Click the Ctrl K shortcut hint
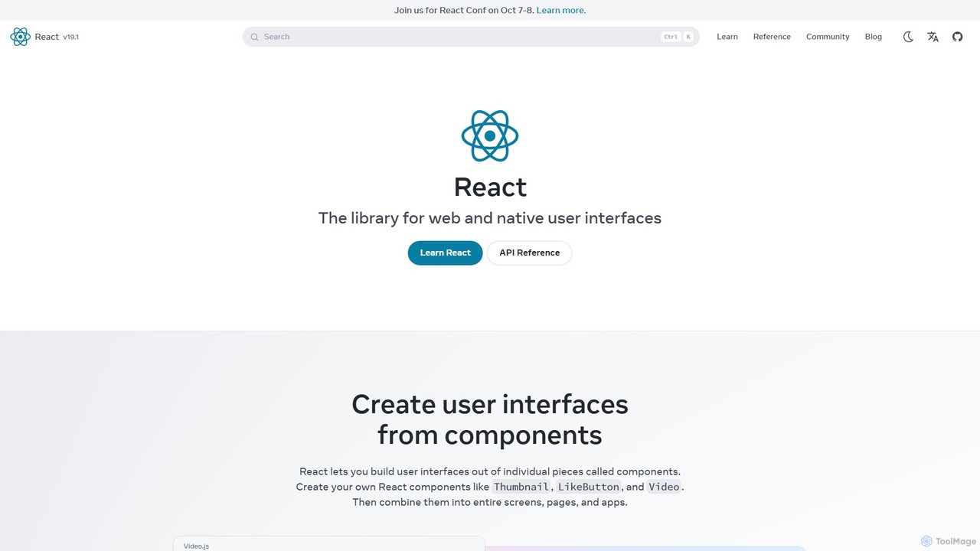Image resolution: width=980 pixels, height=551 pixels. click(678, 37)
